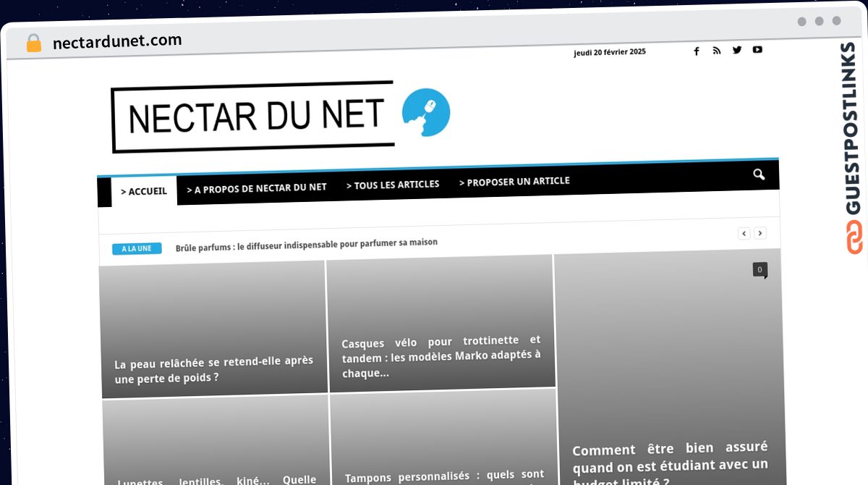Click the padlock icon in address bar

click(x=34, y=43)
